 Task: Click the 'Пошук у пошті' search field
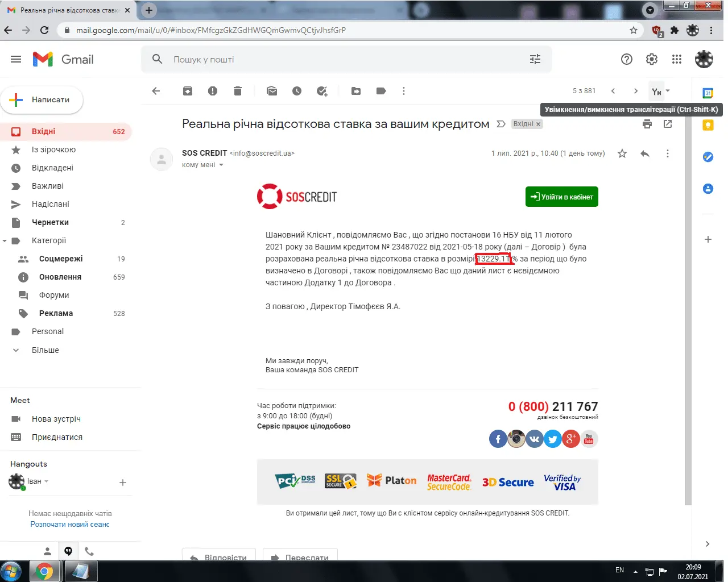[x=341, y=59]
